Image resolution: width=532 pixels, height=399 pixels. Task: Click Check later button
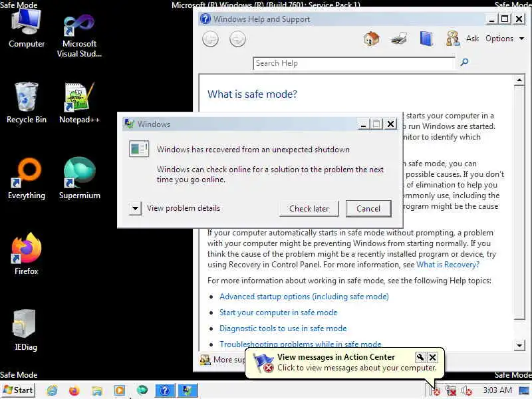coord(309,209)
